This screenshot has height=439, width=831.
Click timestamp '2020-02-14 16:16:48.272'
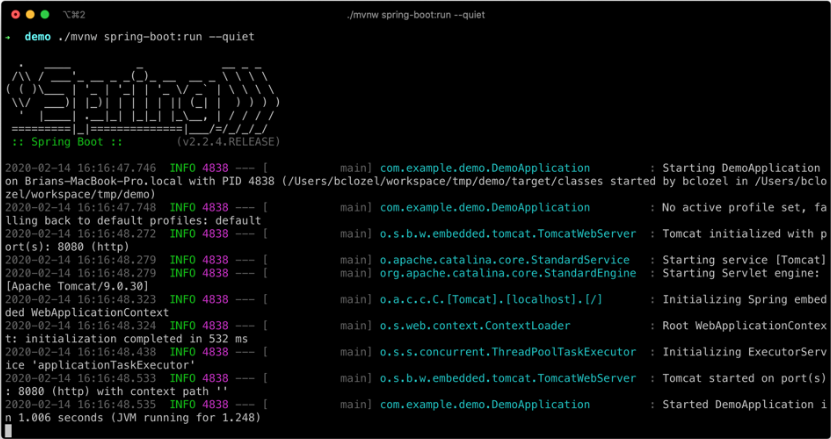(81, 233)
